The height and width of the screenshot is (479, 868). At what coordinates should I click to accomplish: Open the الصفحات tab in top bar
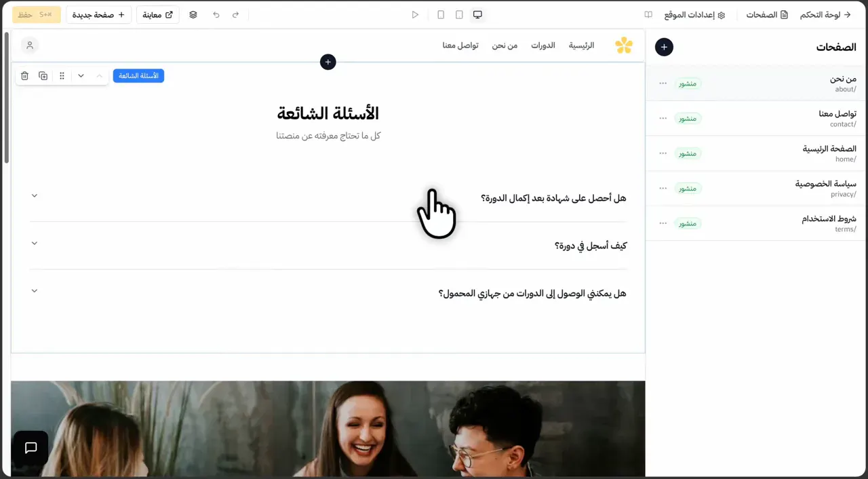pos(768,14)
